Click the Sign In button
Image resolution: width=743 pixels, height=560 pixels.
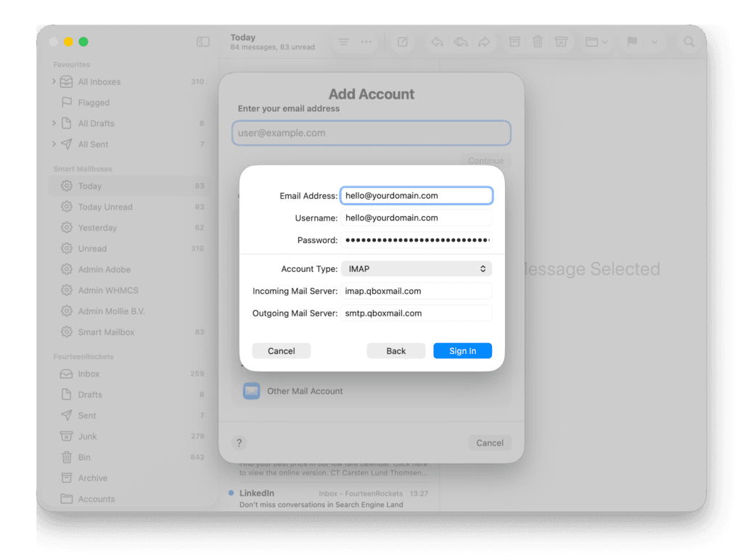click(x=462, y=350)
